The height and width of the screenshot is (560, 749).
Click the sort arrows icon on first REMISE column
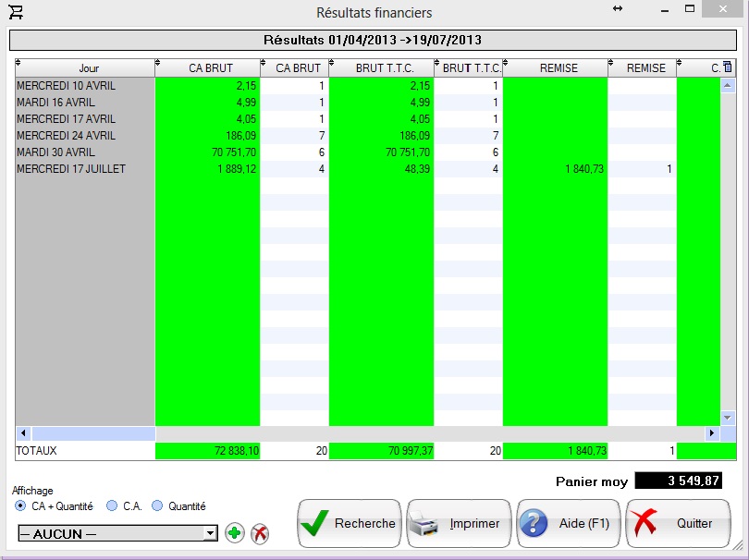coord(508,63)
